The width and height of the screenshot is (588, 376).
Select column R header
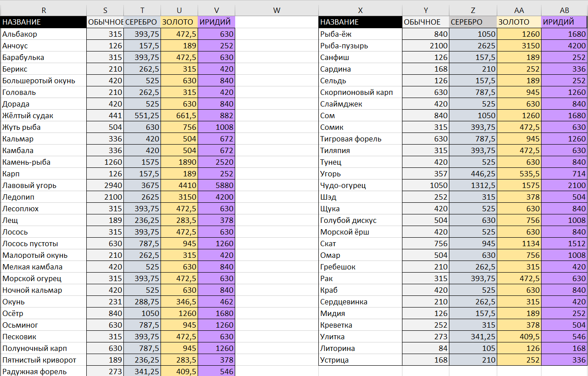coord(43,10)
